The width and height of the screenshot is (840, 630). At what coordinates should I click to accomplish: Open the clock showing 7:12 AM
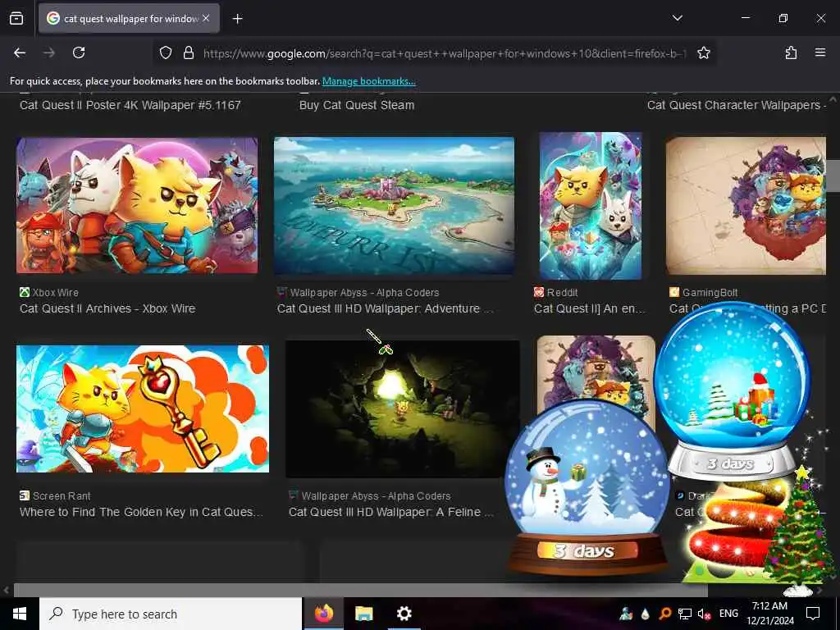click(769, 614)
